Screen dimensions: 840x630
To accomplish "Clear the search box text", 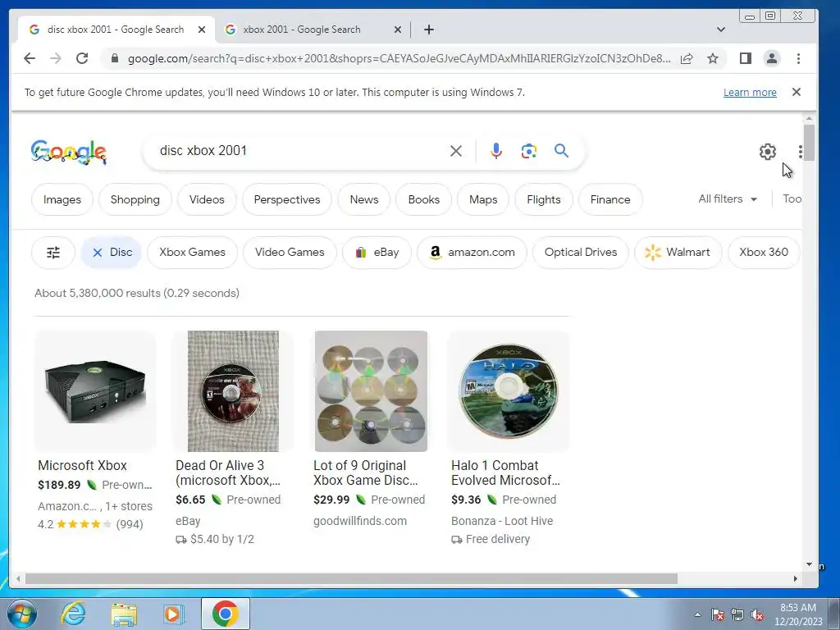I will 456,151.
